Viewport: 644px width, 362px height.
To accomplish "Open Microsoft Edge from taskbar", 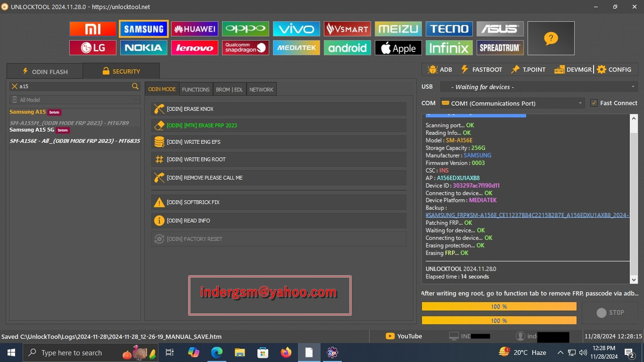I will click(x=216, y=353).
